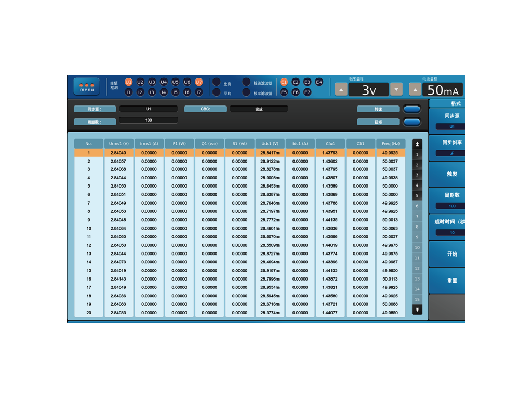This screenshot has height=399, width=532.
Task: Select the E4 element indicator
Action: [x=319, y=82]
